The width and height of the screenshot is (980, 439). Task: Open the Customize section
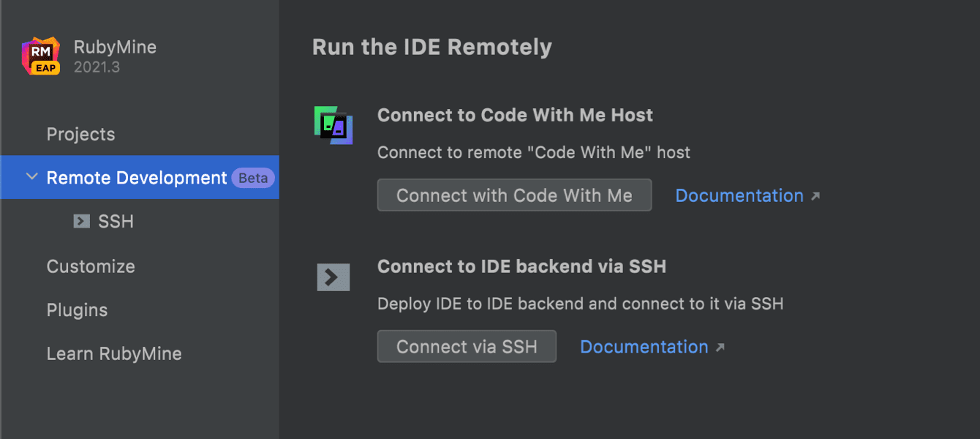pos(91,266)
